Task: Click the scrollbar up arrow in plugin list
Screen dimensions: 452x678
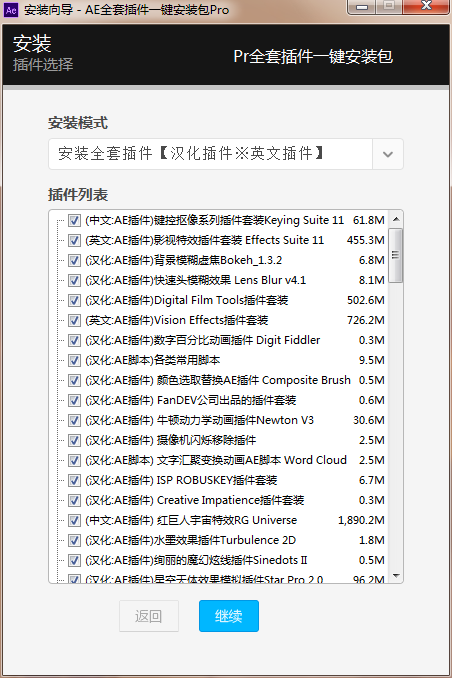Action: click(x=396, y=219)
